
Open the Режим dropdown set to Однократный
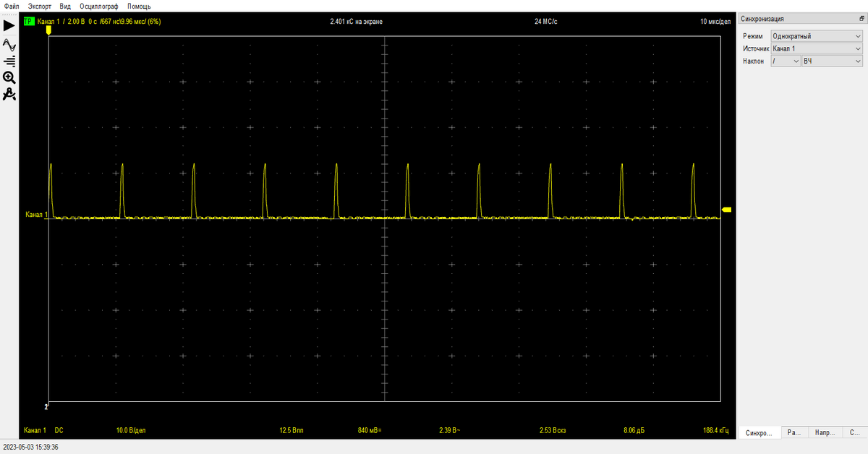click(816, 36)
